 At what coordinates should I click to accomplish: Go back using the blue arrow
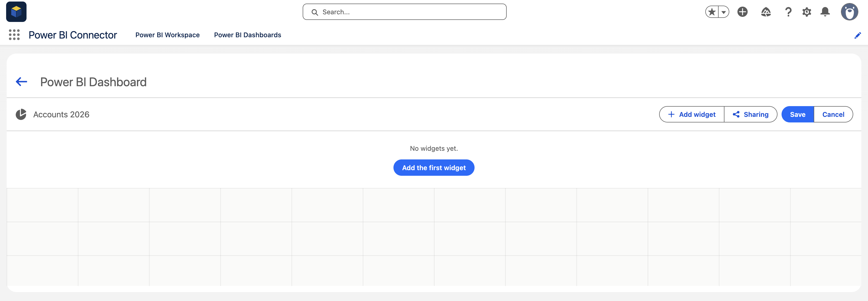pos(22,82)
